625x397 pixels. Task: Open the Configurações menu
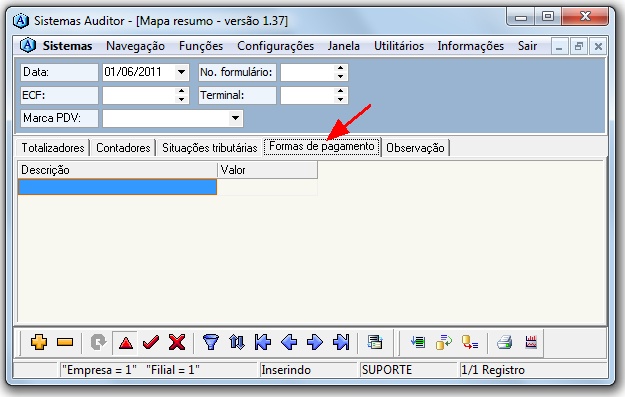pos(275,46)
